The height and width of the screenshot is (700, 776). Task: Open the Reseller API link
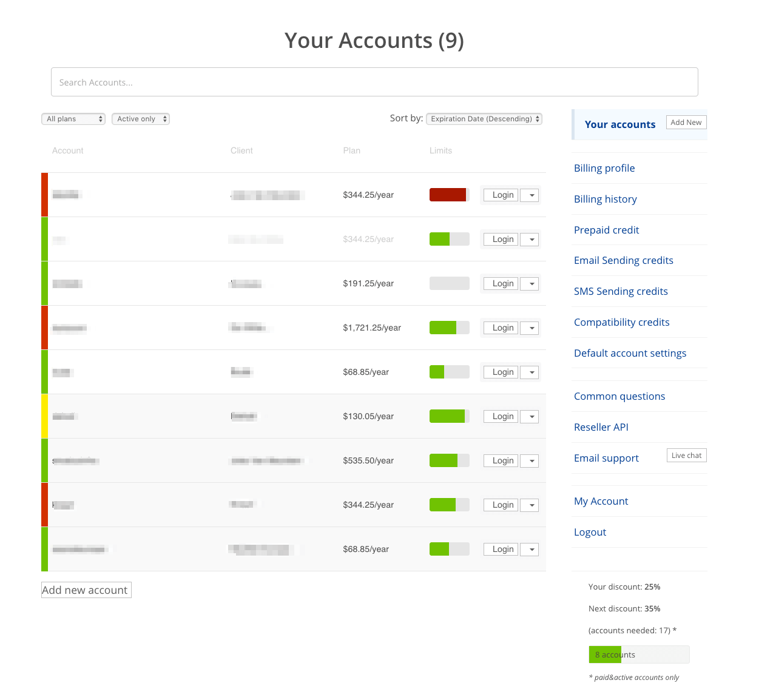tap(601, 428)
